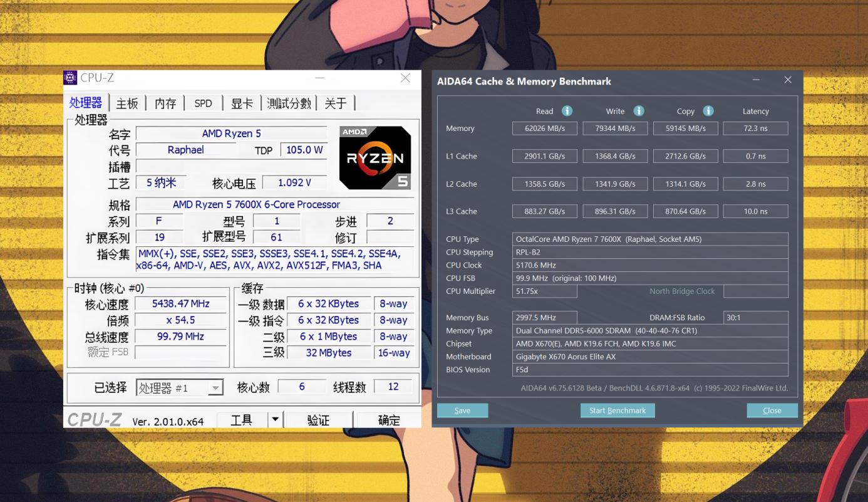Select the Memory Read speed result field
Image resolution: width=868 pixels, height=502 pixels.
pyautogui.click(x=544, y=128)
